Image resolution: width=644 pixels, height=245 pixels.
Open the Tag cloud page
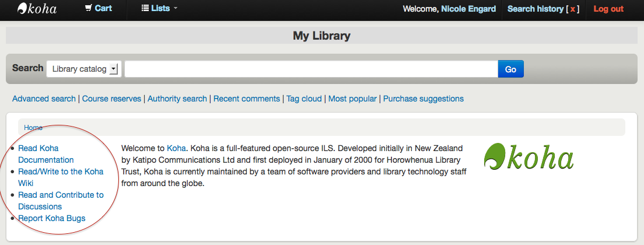pyautogui.click(x=304, y=99)
